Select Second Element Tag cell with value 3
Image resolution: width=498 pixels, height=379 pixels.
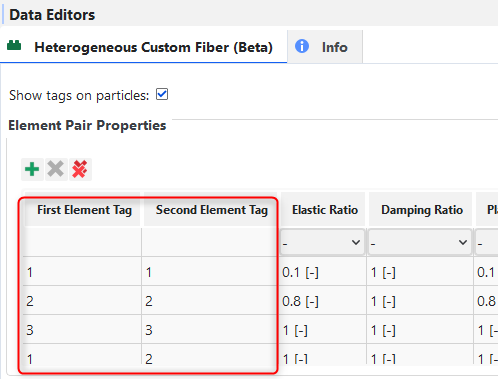click(209, 330)
